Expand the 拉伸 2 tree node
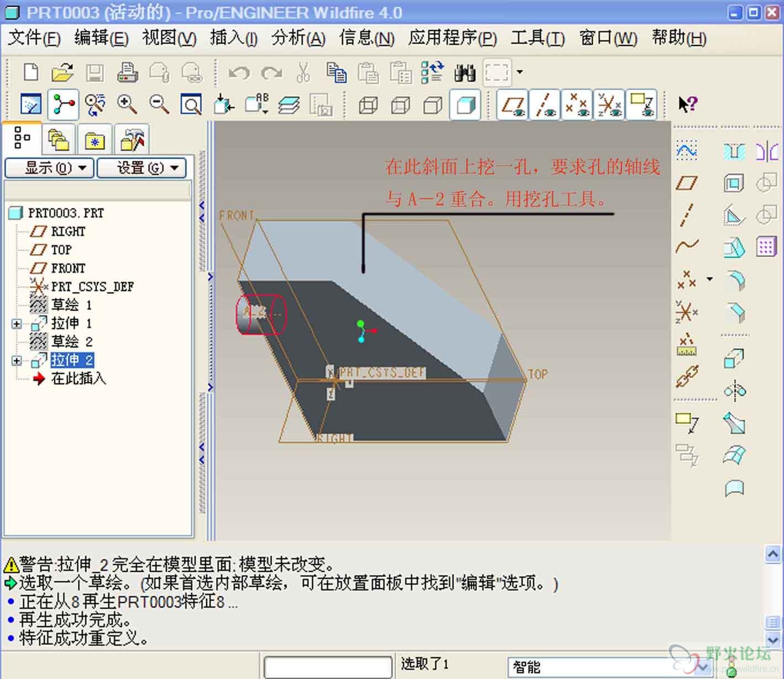The image size is (784, 679). (17, 361)
